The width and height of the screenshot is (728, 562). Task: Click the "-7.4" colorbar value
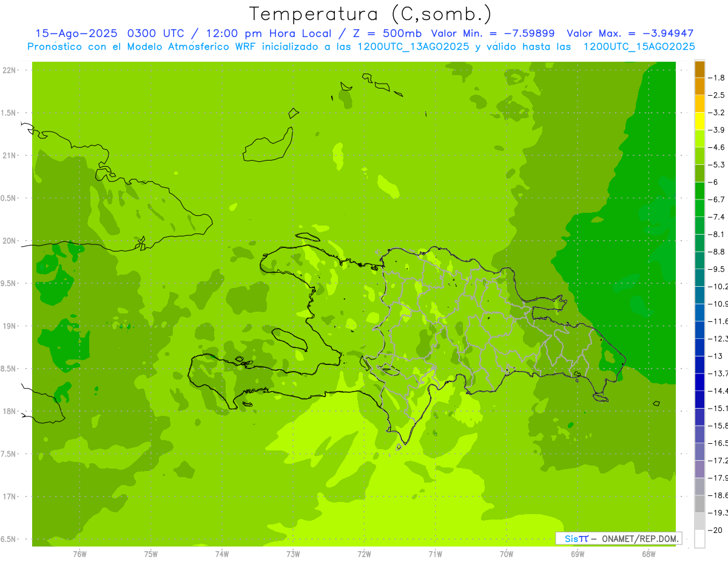pyautogui.click(x=716, y=216)
